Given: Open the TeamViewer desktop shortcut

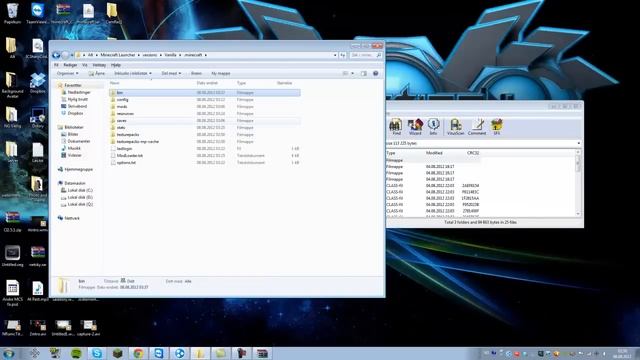Looking at the screenshot, I should pyautogui.click(x=37, y=13).
